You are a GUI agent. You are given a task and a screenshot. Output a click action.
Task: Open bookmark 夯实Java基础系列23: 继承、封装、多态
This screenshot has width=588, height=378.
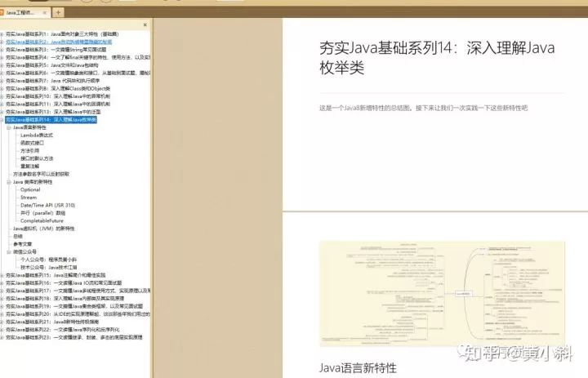(x=73, y=337)
